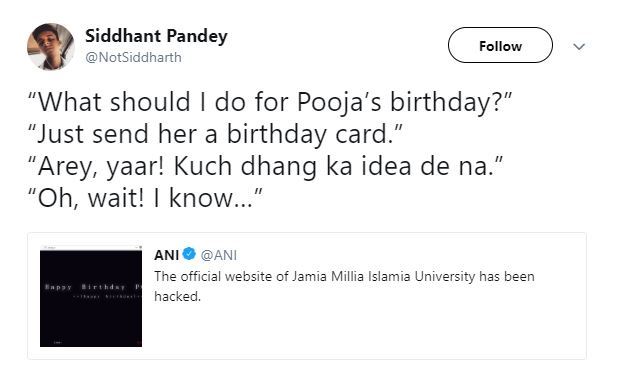Click the word 'hacked.' in the quoted tweet
Image resolution: width=617 pixels, height=370 pixels.
coord(177,296)
